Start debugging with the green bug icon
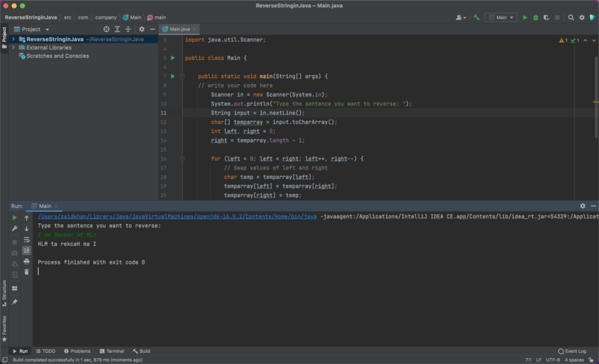Image resolution: width=599 pixels, height=364 pixels. (536, 18)
